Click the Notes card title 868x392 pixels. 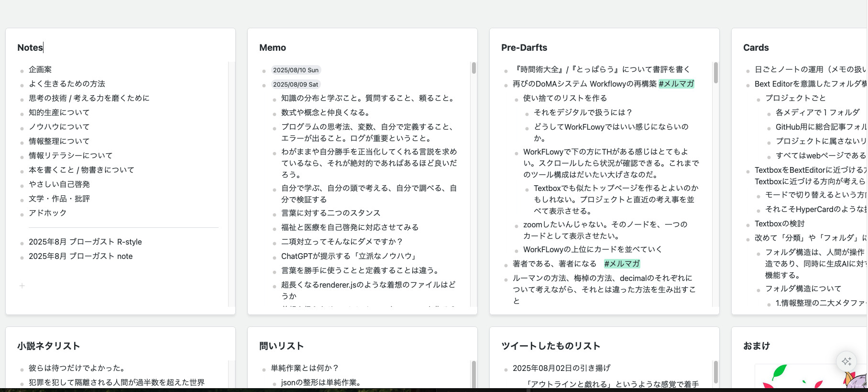tap(30, 47)
